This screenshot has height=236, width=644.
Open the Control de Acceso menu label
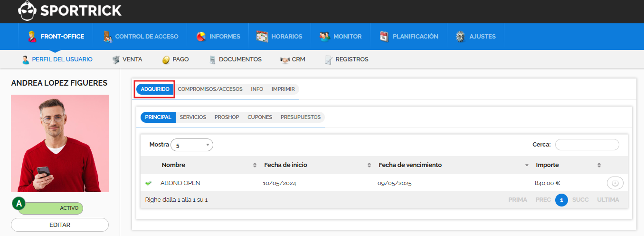tap(147, 36)
